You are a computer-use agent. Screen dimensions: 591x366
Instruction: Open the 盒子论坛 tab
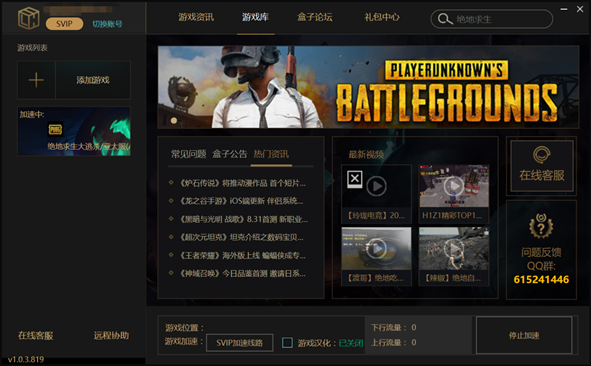click(x=315, y=17)
